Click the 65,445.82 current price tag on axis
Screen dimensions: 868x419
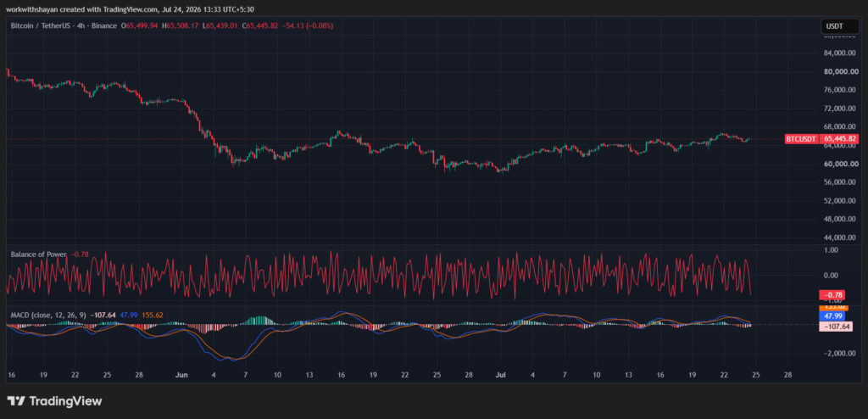pyautogui.click(x=839, y=139)
